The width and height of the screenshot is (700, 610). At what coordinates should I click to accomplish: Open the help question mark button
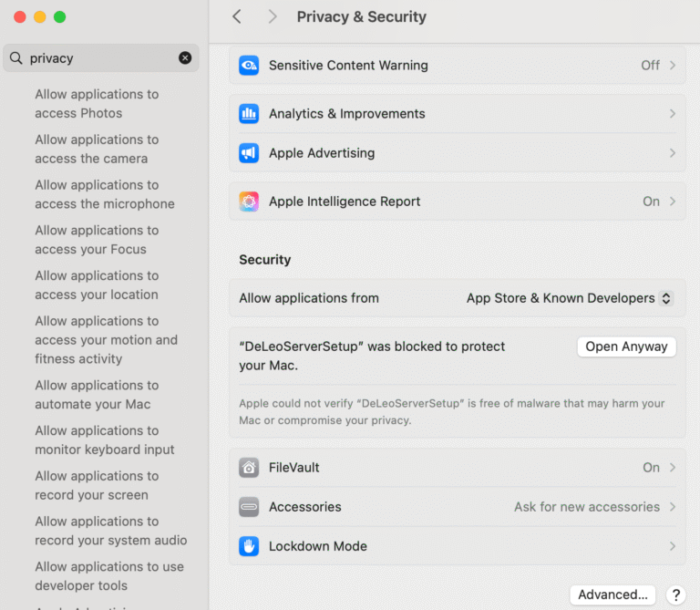pos(676,594)
